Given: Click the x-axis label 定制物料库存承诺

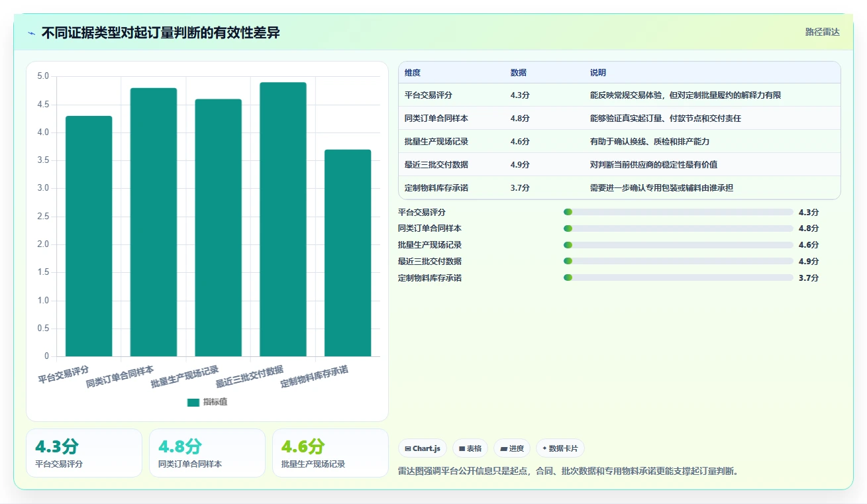Looking at the screenshot, I should pyautogui.click(x=315, y=377).
